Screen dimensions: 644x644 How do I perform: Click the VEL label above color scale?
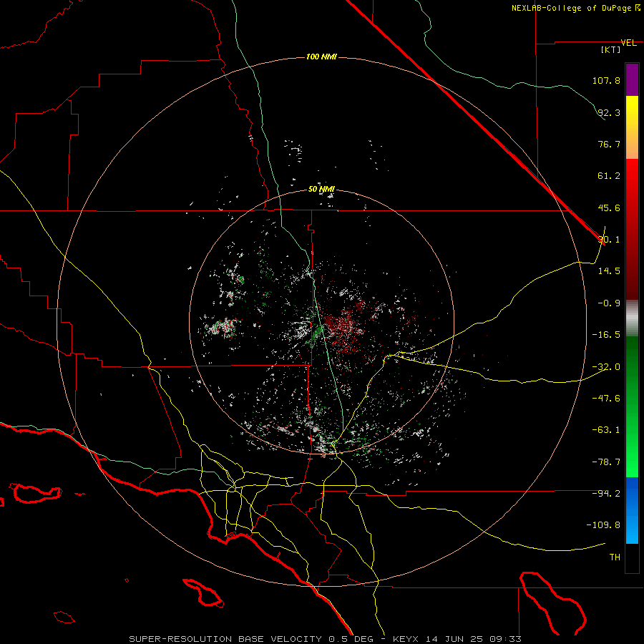coord(628,43)
